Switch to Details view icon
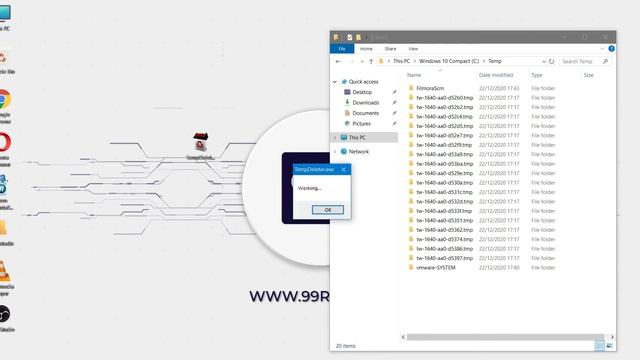 [600, 346]
